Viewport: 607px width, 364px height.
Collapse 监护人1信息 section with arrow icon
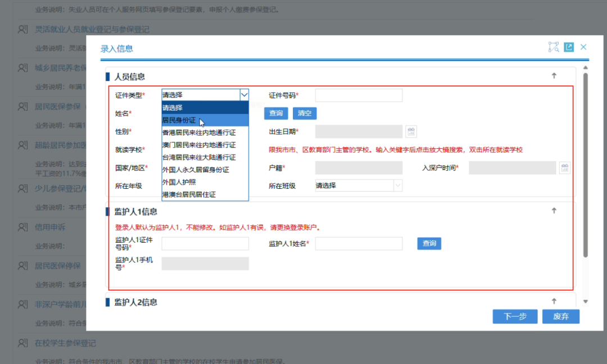[x=554, y=211]
